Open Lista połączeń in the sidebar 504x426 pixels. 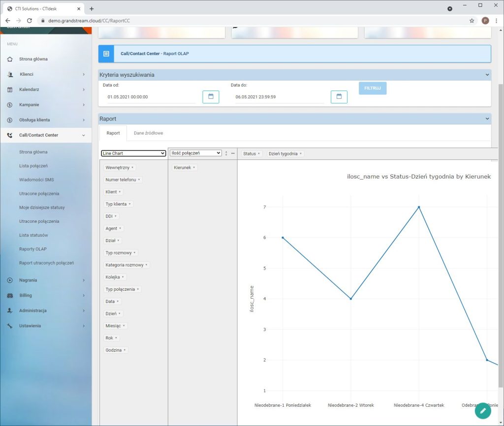click(x=33, y=166)
